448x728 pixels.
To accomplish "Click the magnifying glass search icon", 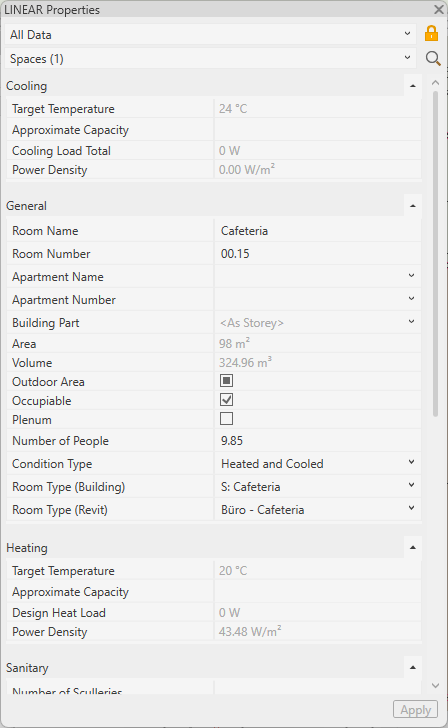I will point(433,58).
